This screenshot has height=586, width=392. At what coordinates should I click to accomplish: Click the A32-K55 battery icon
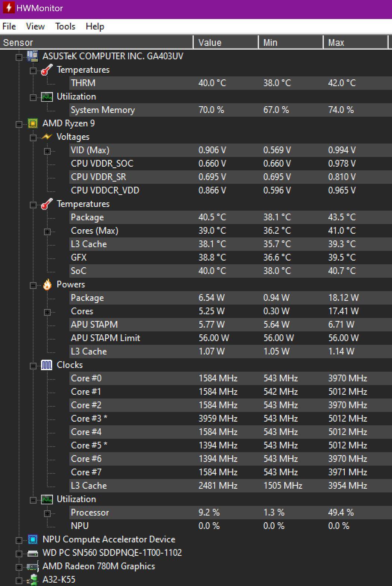[33, 580]
